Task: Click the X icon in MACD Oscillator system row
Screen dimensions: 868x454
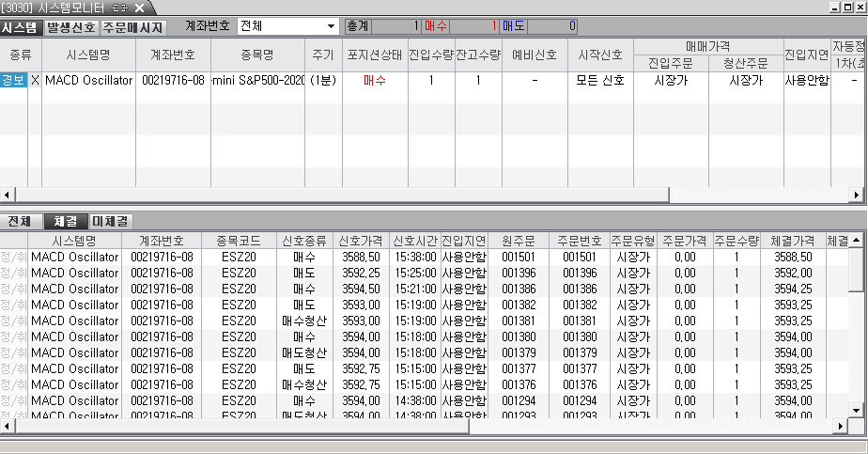Action: click(x=36, y=81)
